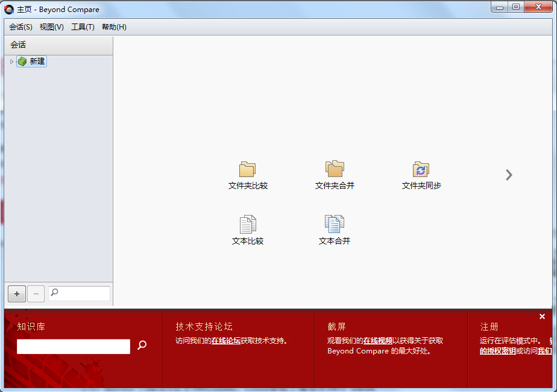This screenshot has width=557, height=392.
Task: Click the minus remove session button
Action: [x=36, y=294]
